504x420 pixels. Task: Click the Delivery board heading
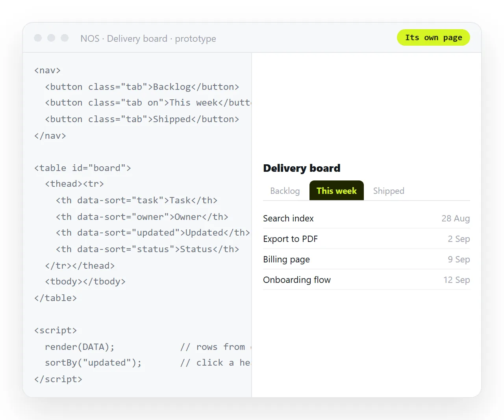(x=302, y=168)
